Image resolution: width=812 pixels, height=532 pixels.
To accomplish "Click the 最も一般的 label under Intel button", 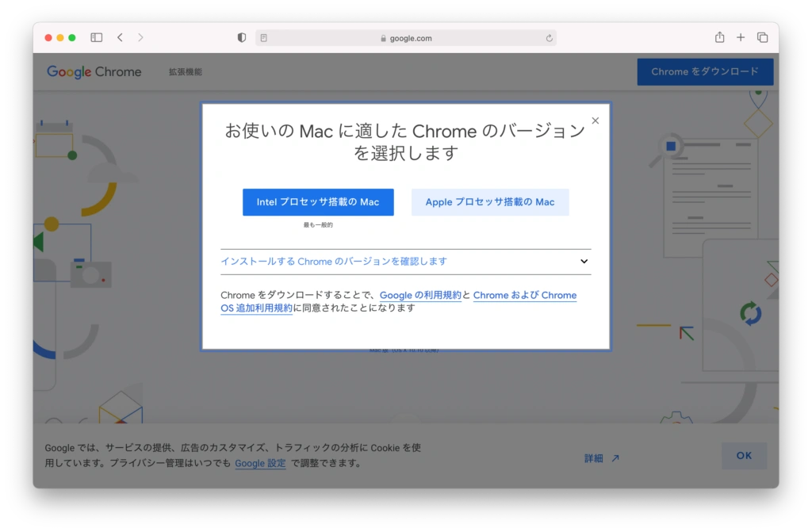I will (x=318, y=225).
